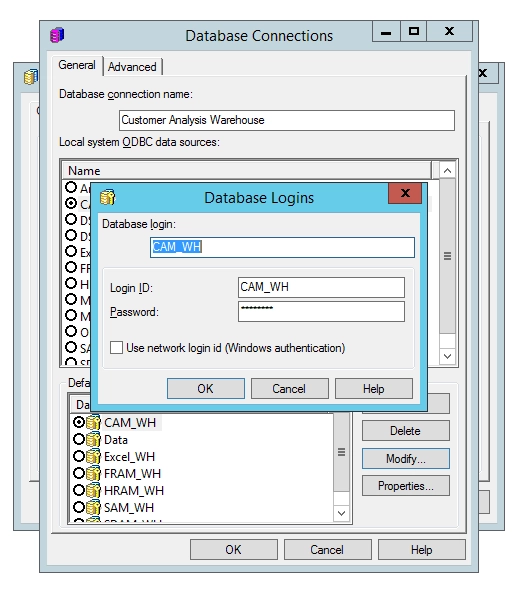Select the Data login radio button

click(x=79, y=439)
